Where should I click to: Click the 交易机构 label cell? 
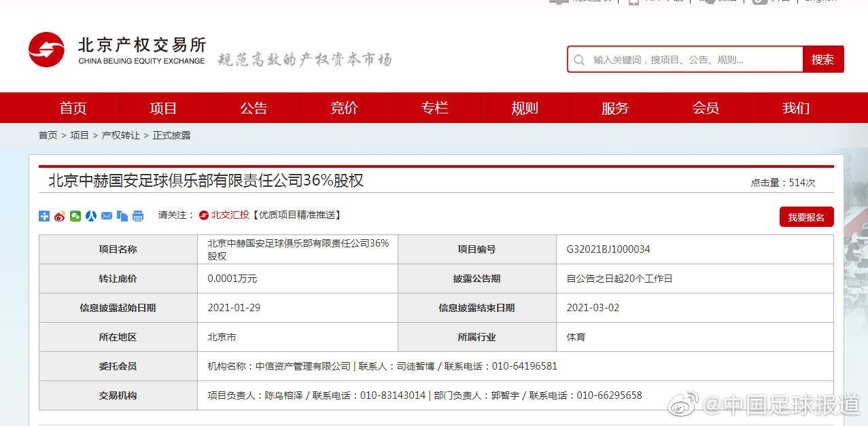(x=118, y=395)
